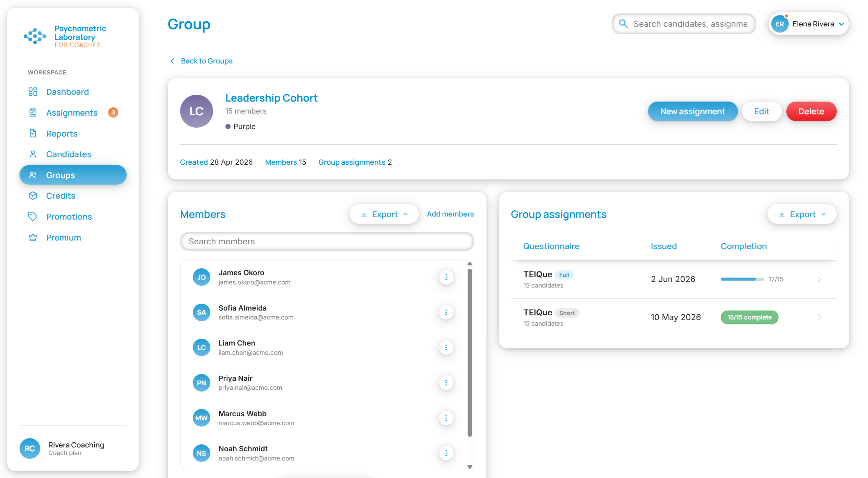Click the ER user avatar
The height and width of the screenshot is (478, 868).
click(780, 24)
